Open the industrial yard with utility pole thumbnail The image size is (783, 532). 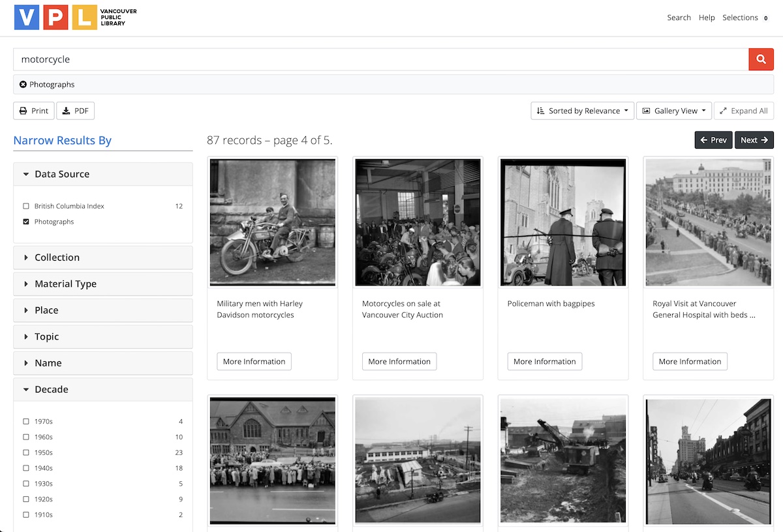[x=418, y=461]
